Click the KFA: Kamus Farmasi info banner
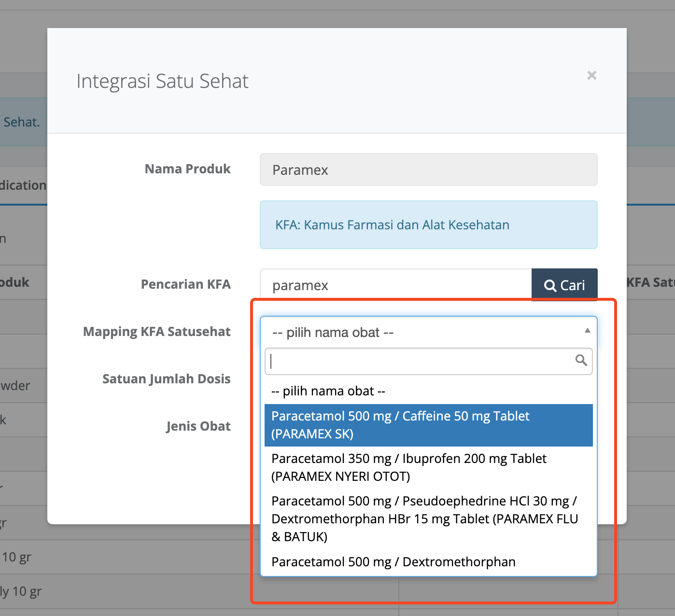This screenshot has width=675, height=616. tap(429, 225)
